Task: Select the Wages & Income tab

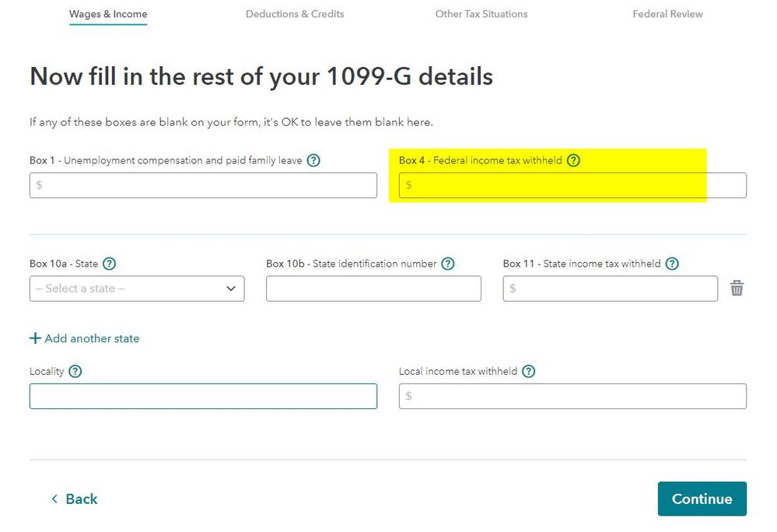Action: (108, 14)
